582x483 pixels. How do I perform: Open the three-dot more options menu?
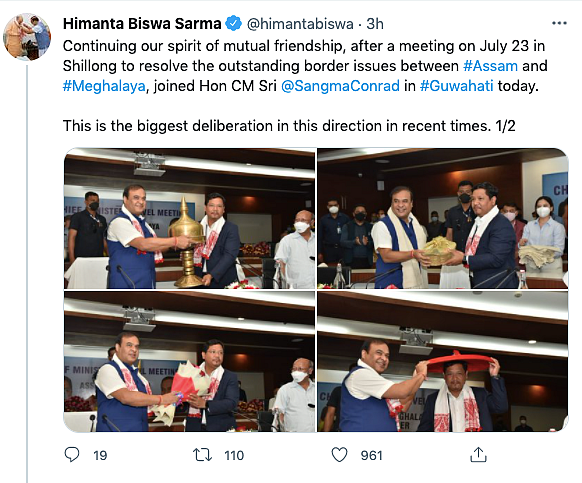[x=559, y=23]
